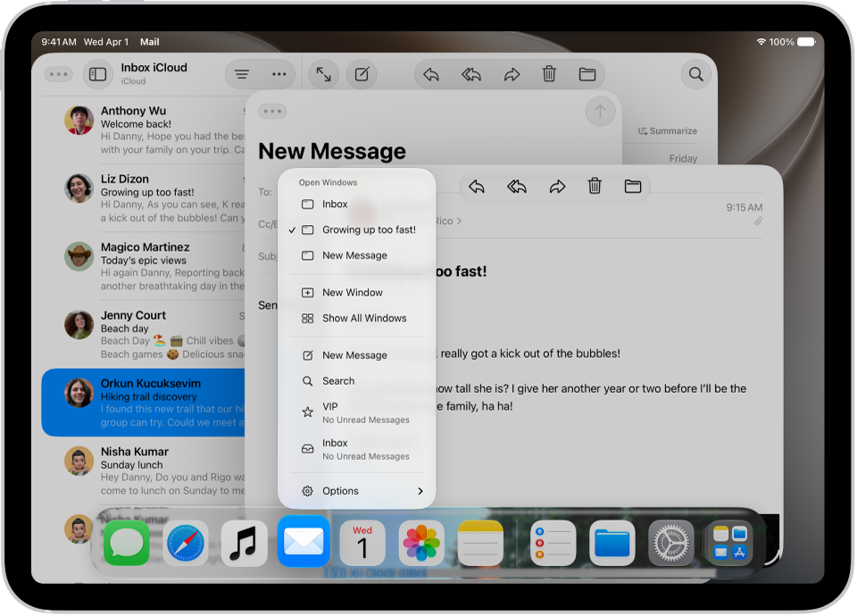Open Music app from the dock
This screenshot has width=857, height=616.
244,543
